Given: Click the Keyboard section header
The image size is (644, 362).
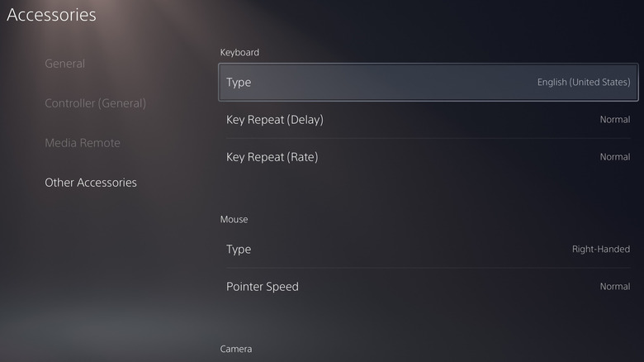Looking at the screenshot, I should click(x=239, y=53).
